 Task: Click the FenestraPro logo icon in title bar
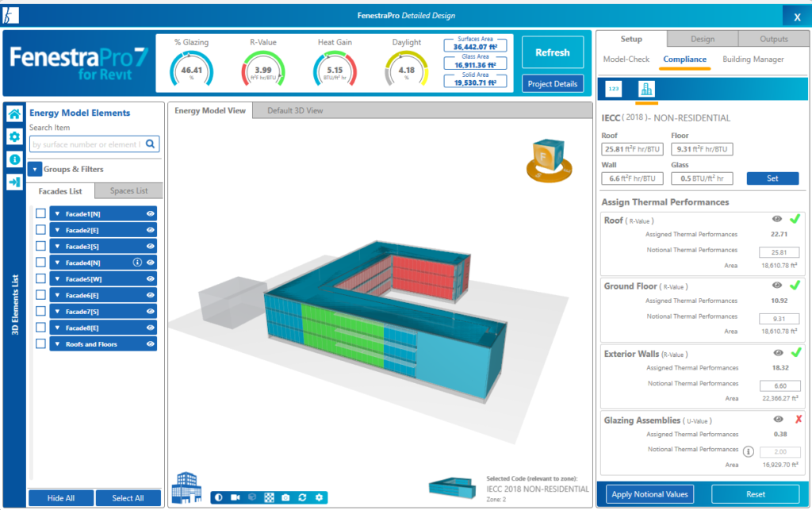click(x=10, y=16)
